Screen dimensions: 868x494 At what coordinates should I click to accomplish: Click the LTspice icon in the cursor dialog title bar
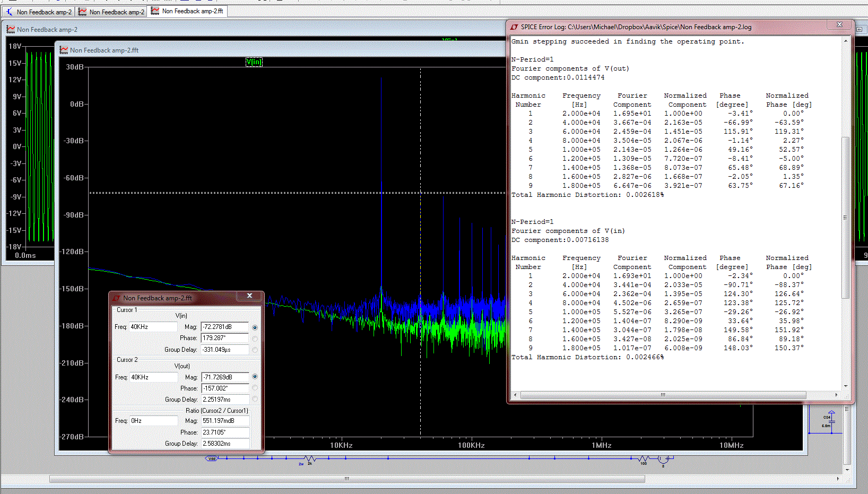pos(117,298)
